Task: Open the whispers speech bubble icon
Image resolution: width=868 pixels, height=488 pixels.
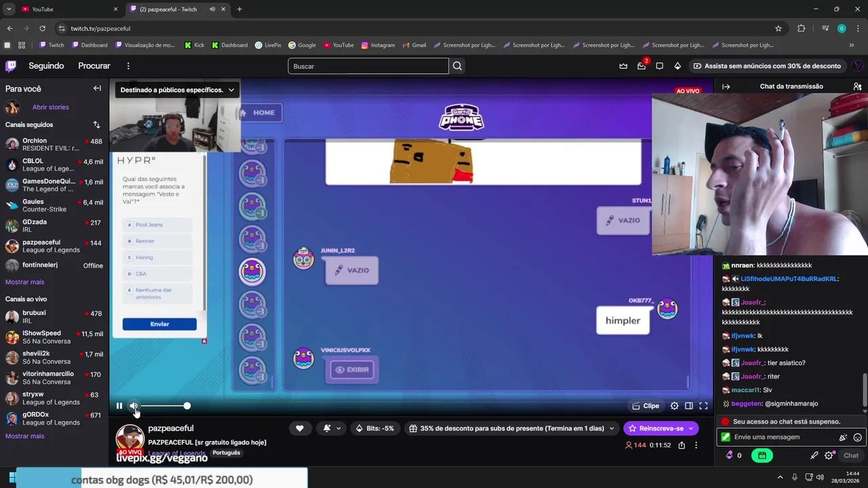Action: [x=659, y=66]
